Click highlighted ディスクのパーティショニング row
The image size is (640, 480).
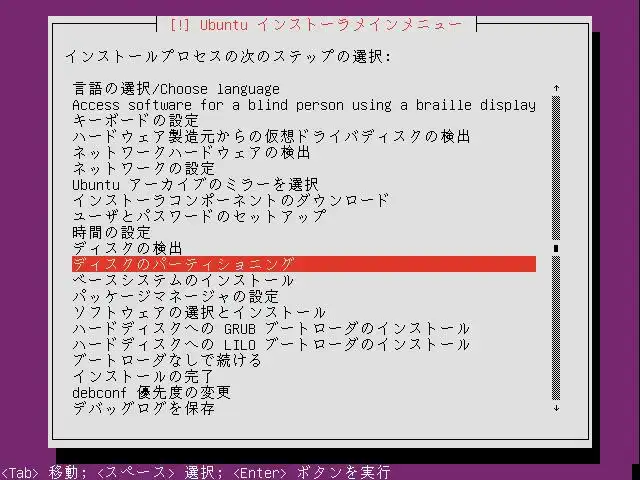[x=304, y=264]
